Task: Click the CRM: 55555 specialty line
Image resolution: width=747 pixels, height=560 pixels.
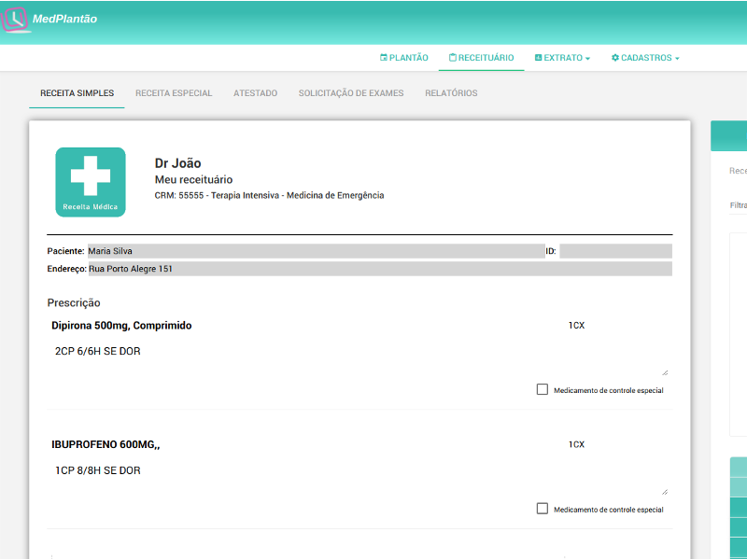Action: point(269,195)
